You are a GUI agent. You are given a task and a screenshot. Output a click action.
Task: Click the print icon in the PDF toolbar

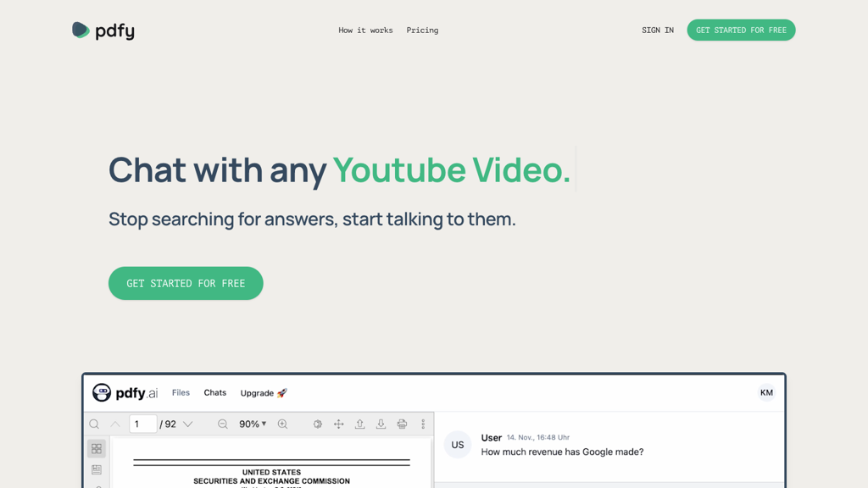[x=402, y=424]
